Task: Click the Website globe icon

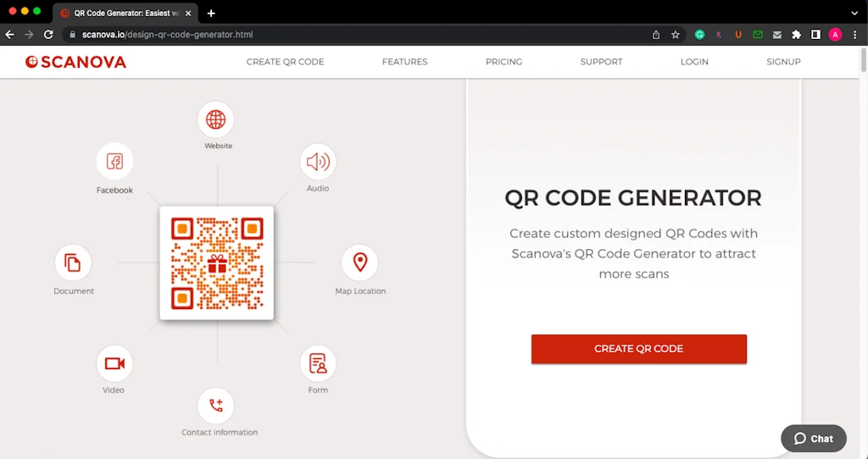Action: coord(216,119)
